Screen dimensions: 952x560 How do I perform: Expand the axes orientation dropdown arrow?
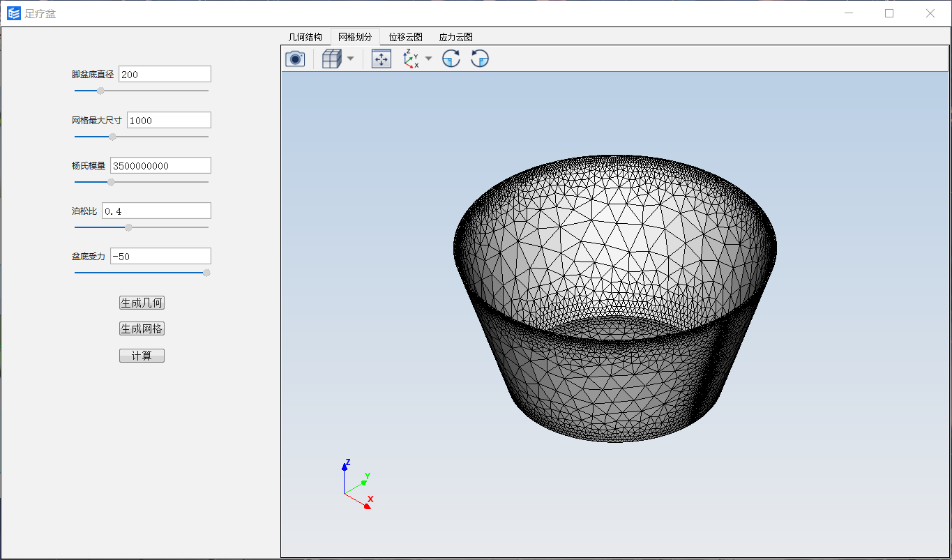(428, 59)
